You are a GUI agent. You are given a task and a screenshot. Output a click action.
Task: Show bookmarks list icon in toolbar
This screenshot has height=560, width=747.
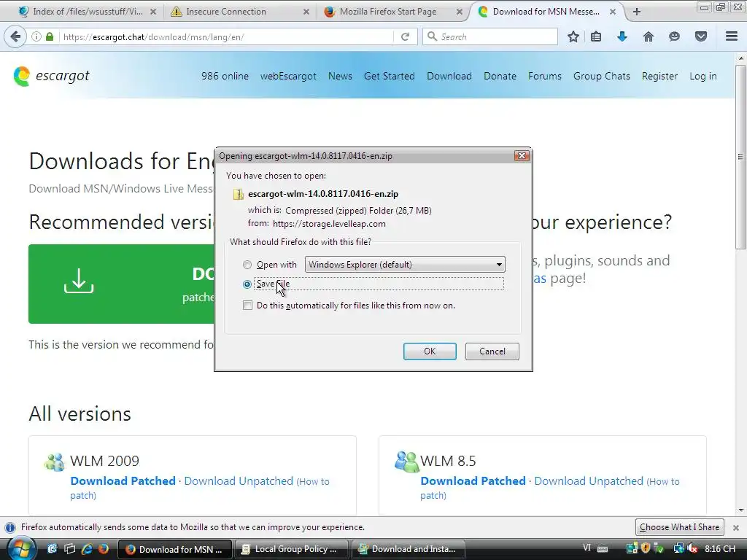[x=596, y=36]
